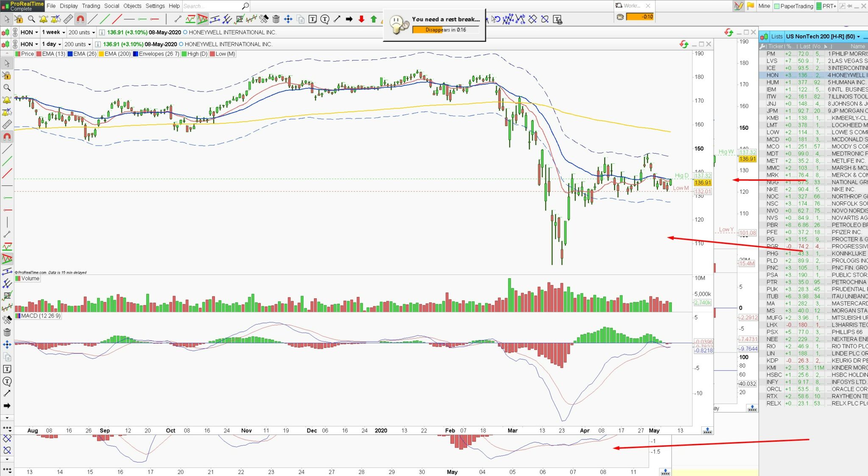The height and width of the screenshot is (476, 868).
Task: Toggle the PaperTrading mode button
Action: 793,6
